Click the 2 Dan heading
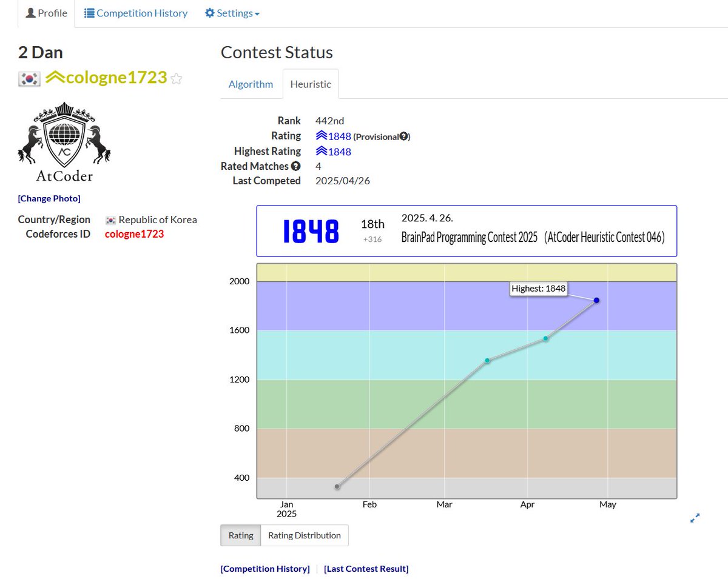The width and height of the screenshot is (728, 579). [x=41, y=52]
